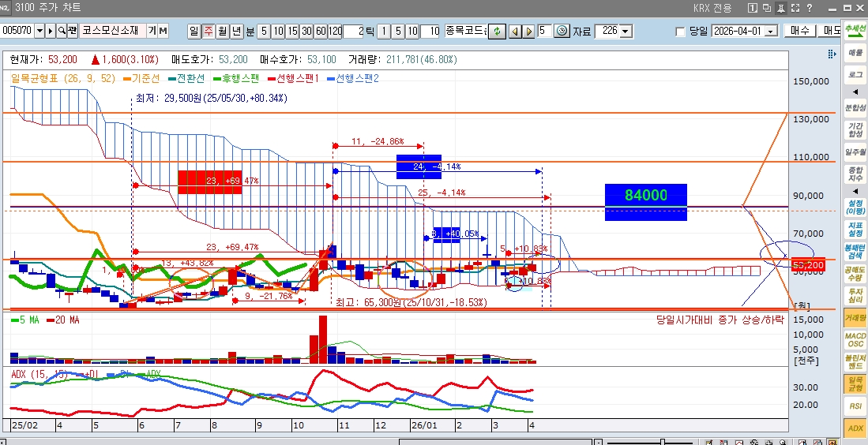Viewport: 868px width, 445px height.
Task: Toggle the 거래량 volume indicator button
Action: point(855,317)
